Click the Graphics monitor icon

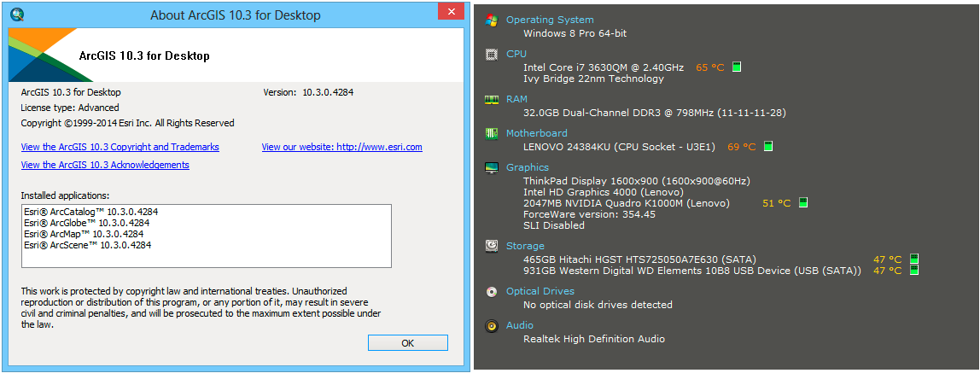click(x=491, y=167)
